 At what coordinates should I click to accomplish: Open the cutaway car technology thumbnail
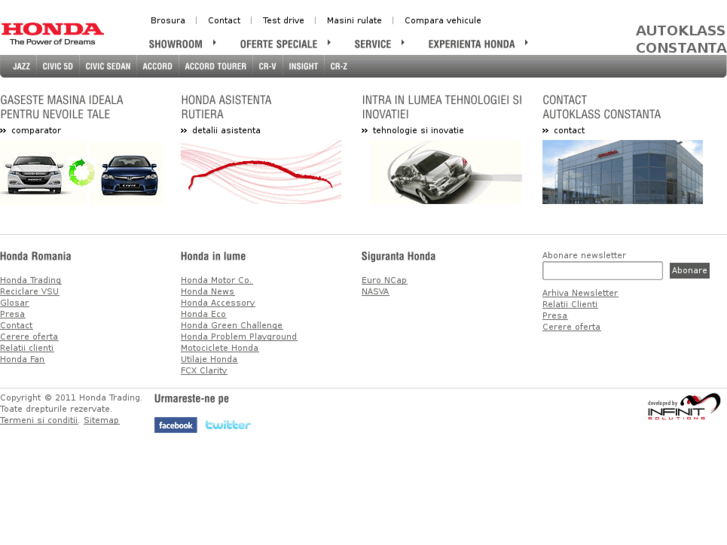(x=446, y=172)
